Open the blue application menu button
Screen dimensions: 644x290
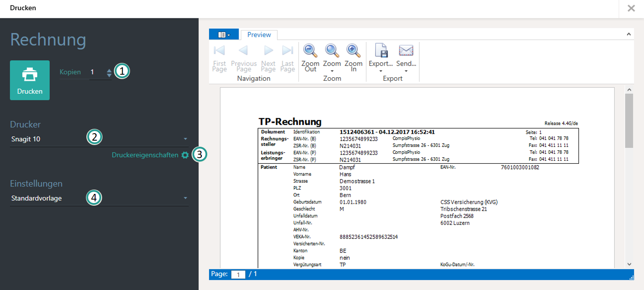coord(224,35)
